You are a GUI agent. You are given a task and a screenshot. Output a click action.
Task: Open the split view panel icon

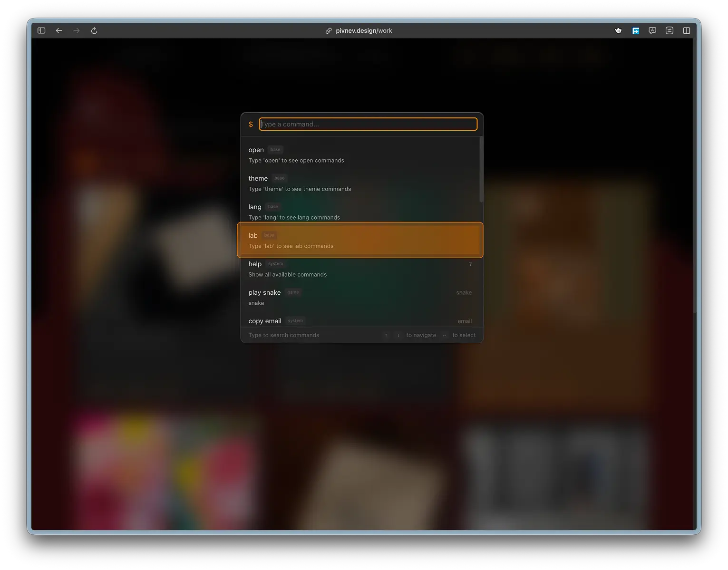pyautogui.click(x=687, y=30)
